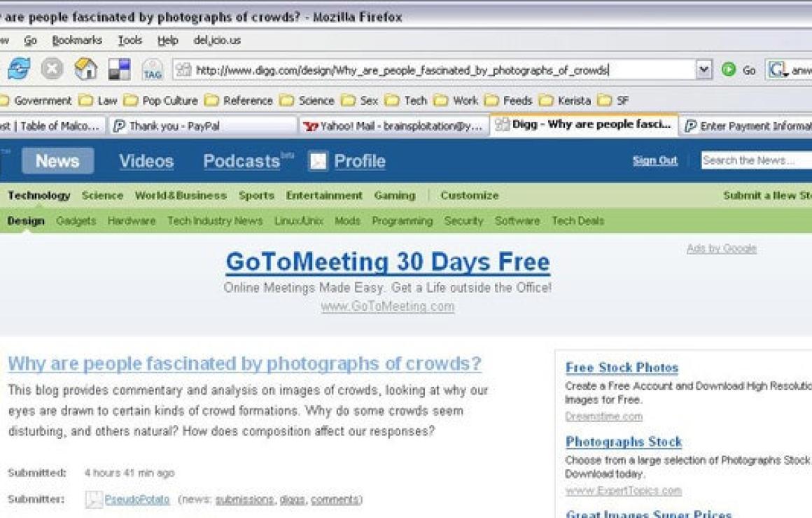Open the Government bookmarks folder

(35, 101)
